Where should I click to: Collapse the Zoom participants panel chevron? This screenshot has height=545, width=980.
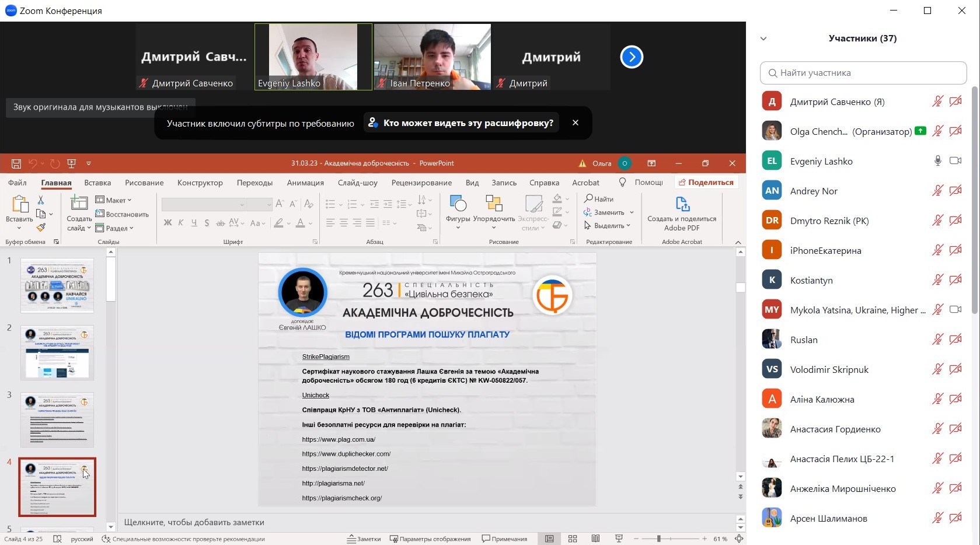[x=763, y=39]
